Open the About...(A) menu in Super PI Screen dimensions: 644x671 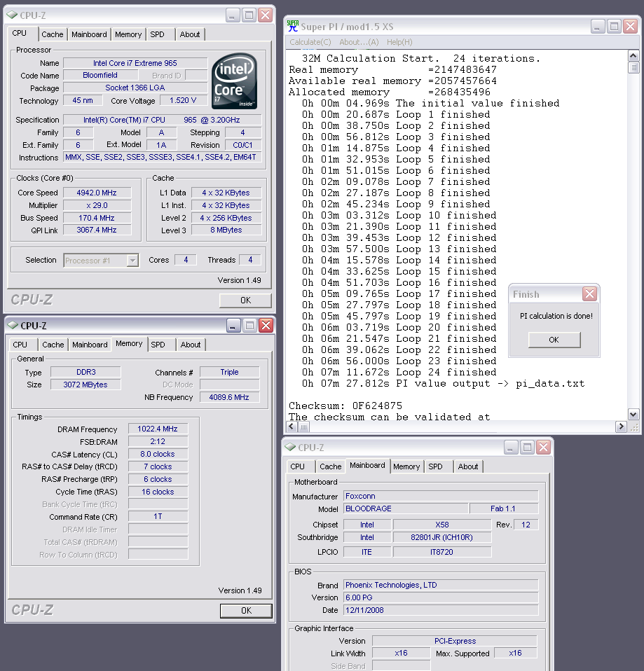359,42
